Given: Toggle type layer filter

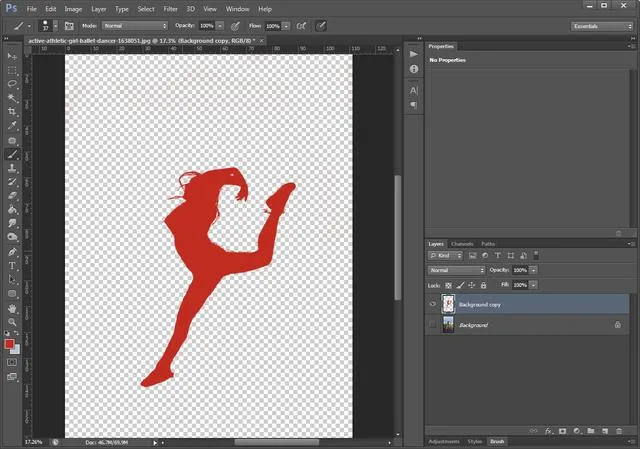Looking at the screenshot, I should [x=498, y=256].
